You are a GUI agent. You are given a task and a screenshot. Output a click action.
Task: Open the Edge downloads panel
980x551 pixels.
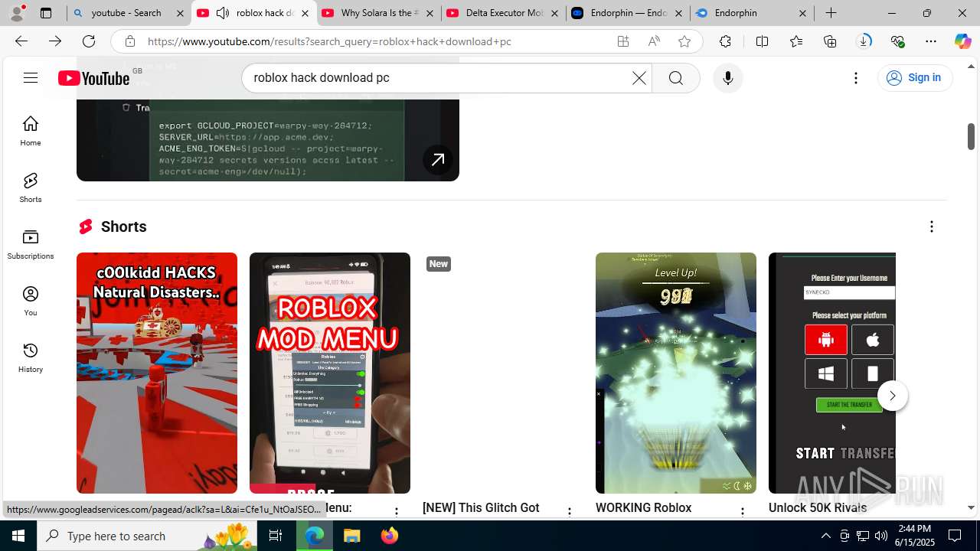coord(864,41)
